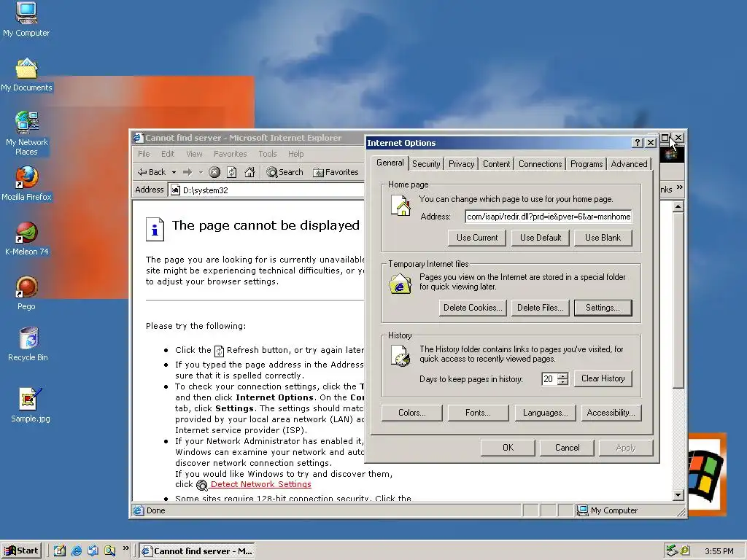Viewport: 747px width, 560px height.
Task: Click the Use Blank button
Action: (603, 238)
